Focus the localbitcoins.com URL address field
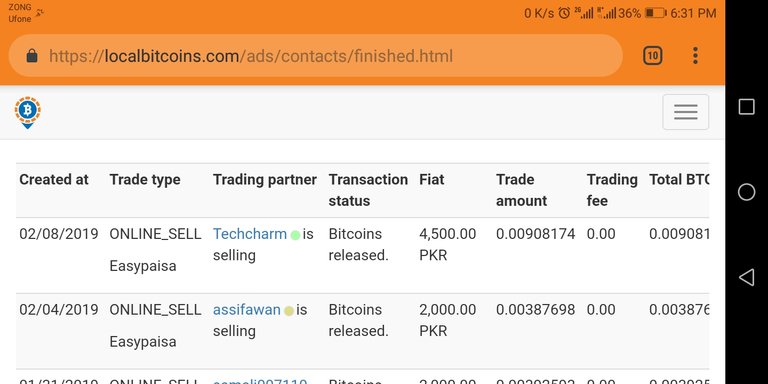This screenshot has width=768, height=384. (315, 55)
